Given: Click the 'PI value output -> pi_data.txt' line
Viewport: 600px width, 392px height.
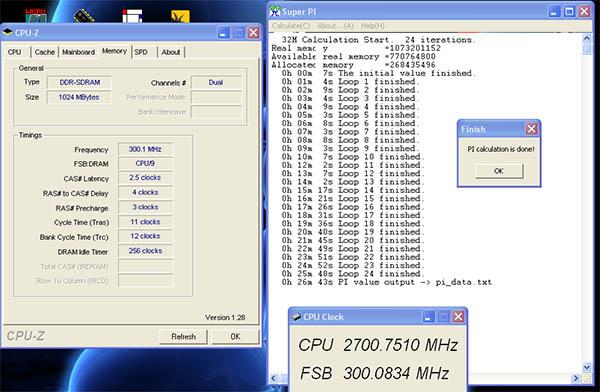Looking at the screenshot, I should 386,282.
